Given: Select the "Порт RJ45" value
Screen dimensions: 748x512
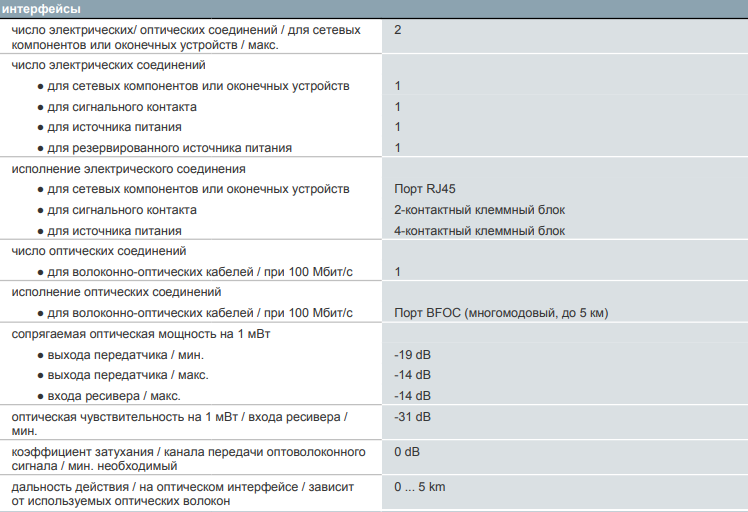Looking at the screenshot, I should (425, 189).
